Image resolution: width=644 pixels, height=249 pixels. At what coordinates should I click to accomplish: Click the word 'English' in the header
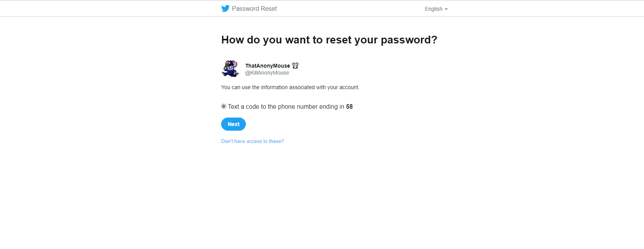(x=434, y=9)
